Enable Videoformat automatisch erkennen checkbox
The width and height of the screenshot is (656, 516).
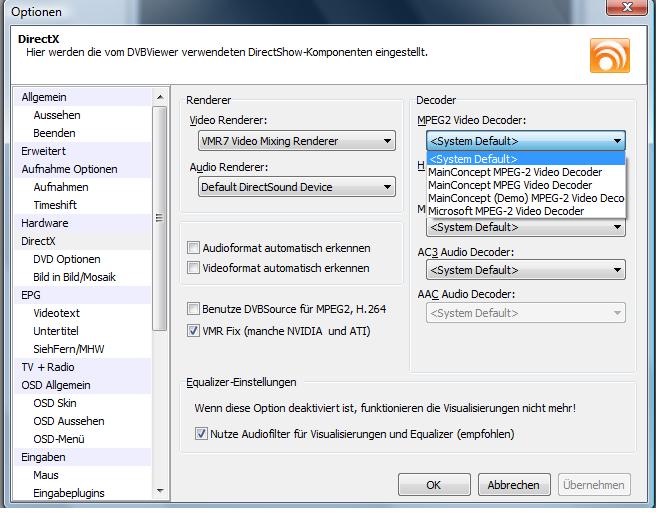(194, 268)
